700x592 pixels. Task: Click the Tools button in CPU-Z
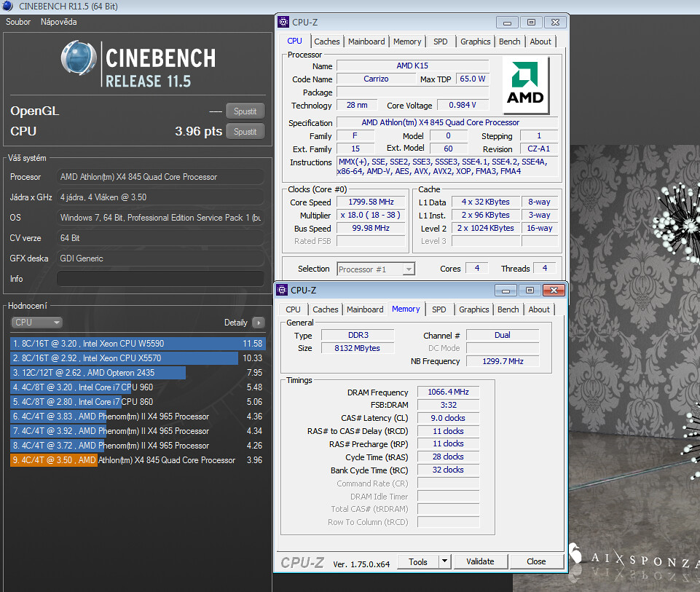[x=418, y=561]
